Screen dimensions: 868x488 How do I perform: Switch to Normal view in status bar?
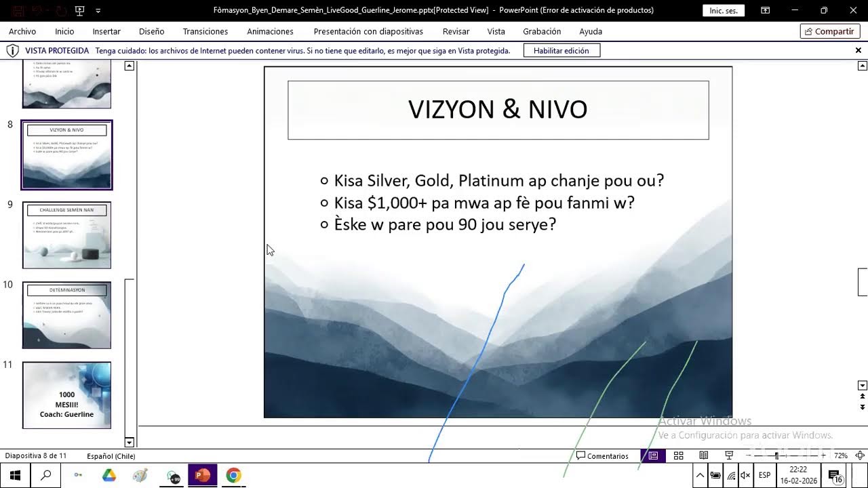(653, 456)
